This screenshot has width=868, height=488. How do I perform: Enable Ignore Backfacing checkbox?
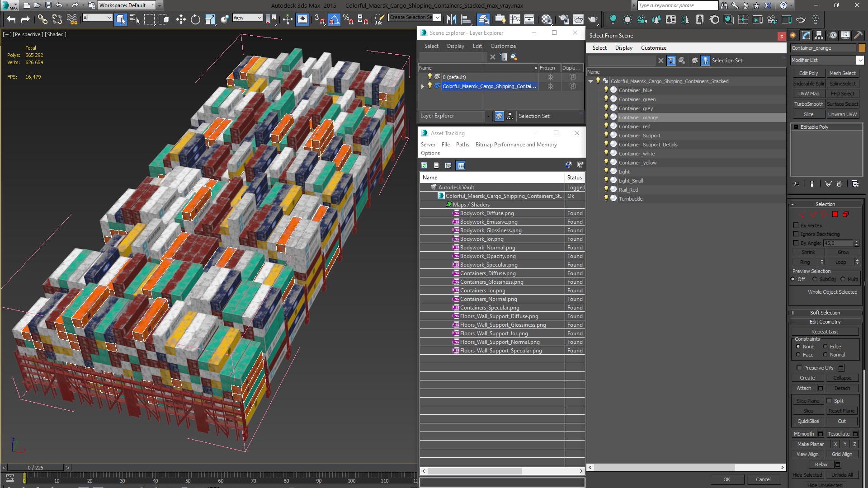tap(796, 234)
